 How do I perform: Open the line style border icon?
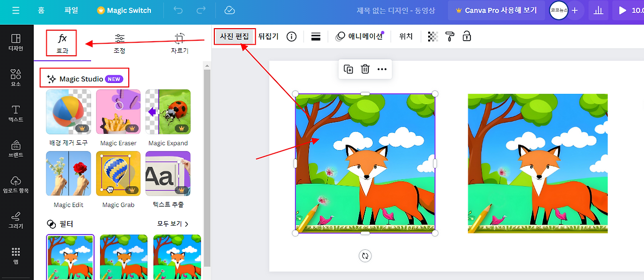pyautogui.click(x=316, y=36)
